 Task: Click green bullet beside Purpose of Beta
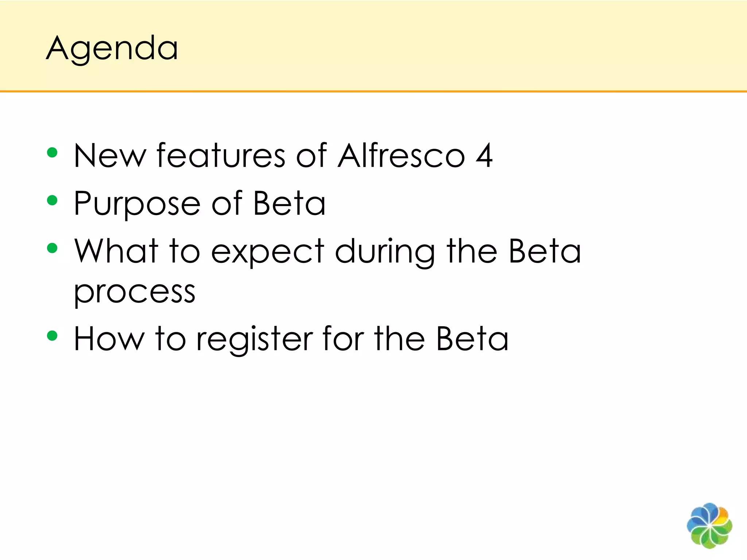coord(53,200)
